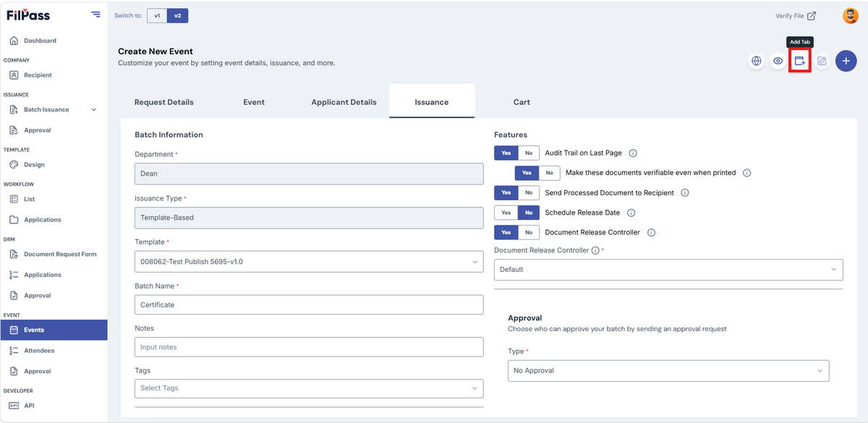868x423 pixels.
Task: Open the Tags select dropdown
Action: (309, 388)
